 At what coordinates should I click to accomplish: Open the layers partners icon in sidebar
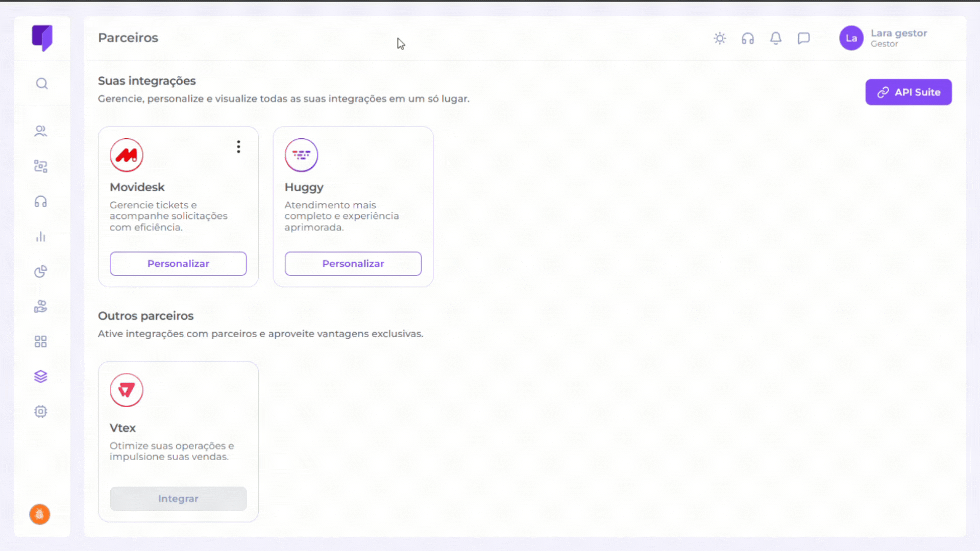tap(41, 377)
